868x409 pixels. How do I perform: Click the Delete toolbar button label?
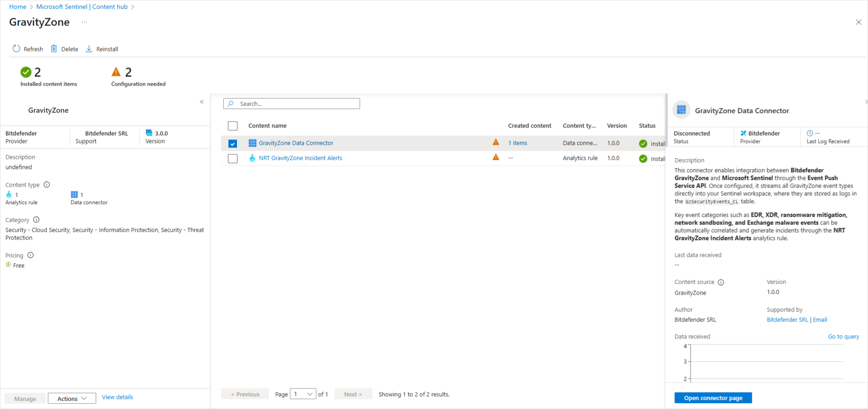(x=70, y=49)
